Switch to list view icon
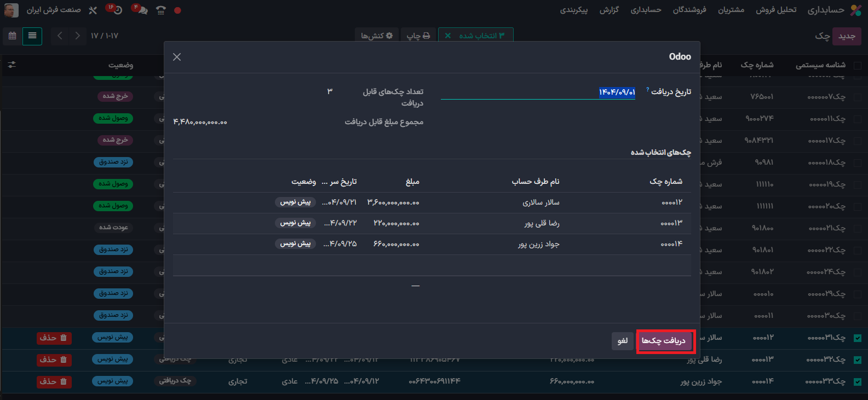The width and height of the screenshot is (868, 400). (x=32, y=36)
